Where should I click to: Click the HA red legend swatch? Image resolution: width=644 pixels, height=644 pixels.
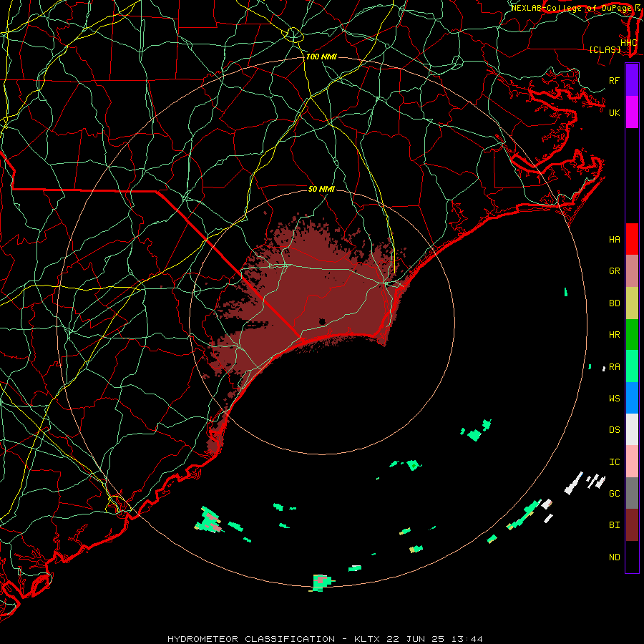tap(632, 239)
